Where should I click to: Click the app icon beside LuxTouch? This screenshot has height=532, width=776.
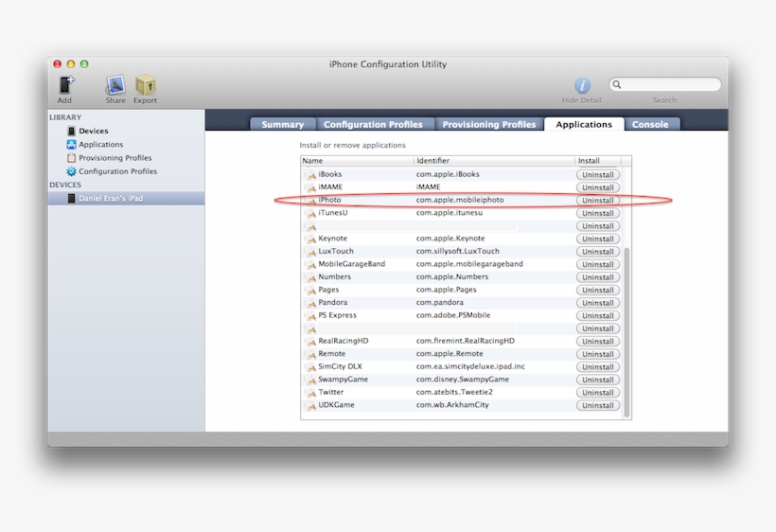click(310, 252)
